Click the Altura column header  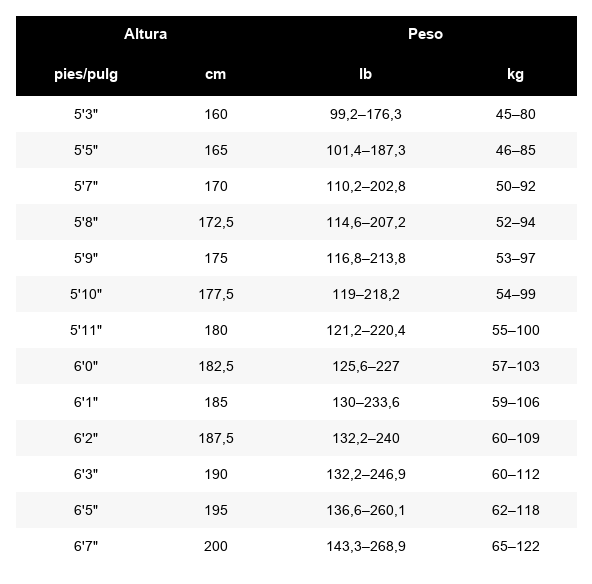click(x=145, y=34)
